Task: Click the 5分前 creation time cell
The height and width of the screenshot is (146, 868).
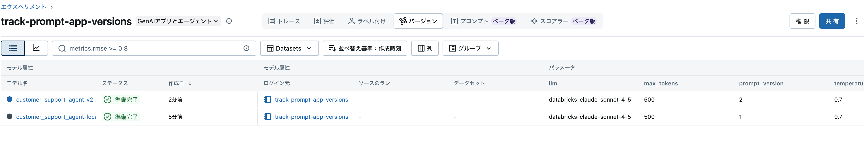Action: tap(175, 117)
